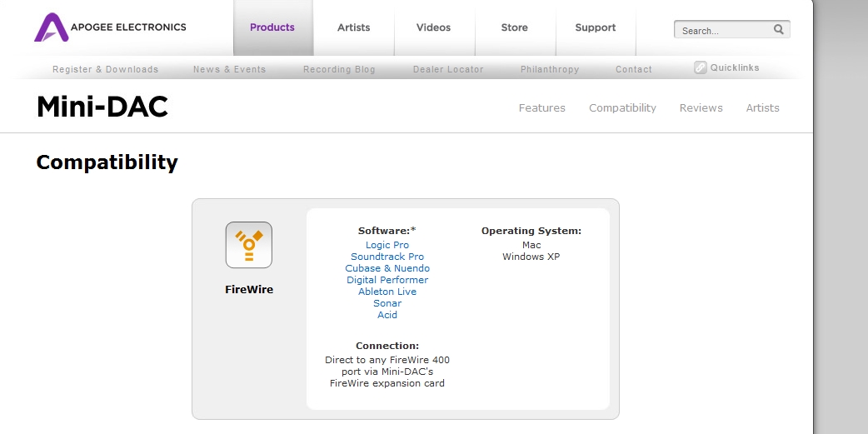Screen dimensions: 868x434
Task: Click the Cubase & Nuendo link
Action: tap(387, 268)
